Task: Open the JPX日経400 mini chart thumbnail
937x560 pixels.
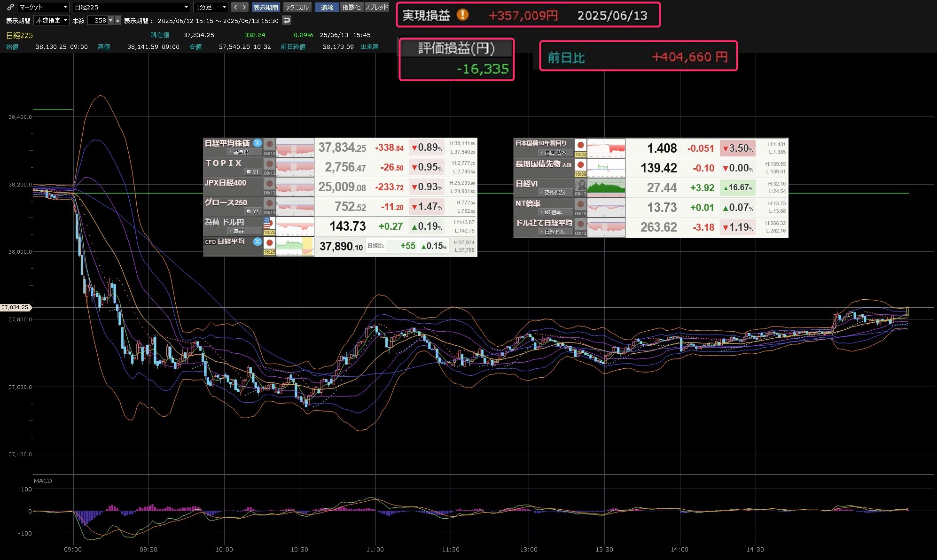Action: (295, 187)
